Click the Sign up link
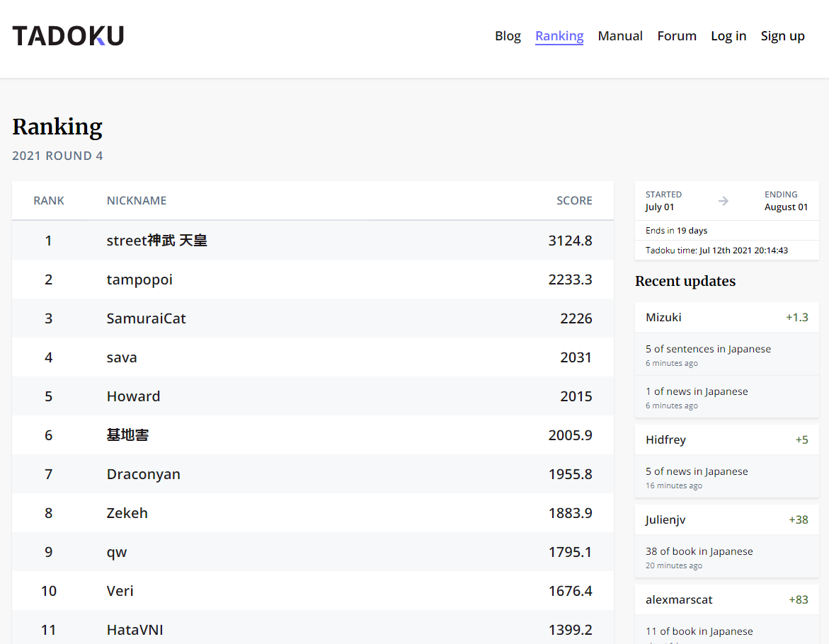Screen dimensions: 829x644 [782, 36]
